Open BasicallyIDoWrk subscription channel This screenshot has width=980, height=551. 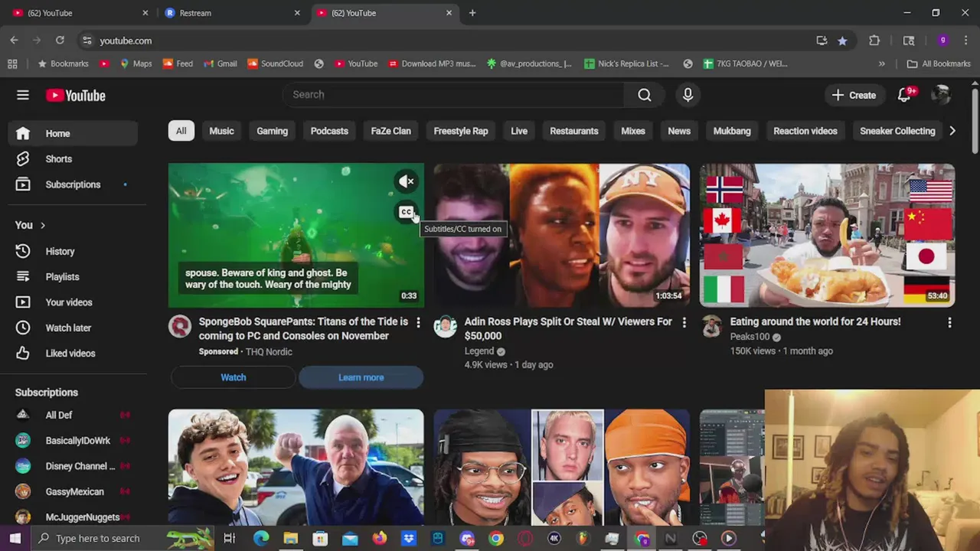pos(73,441)
